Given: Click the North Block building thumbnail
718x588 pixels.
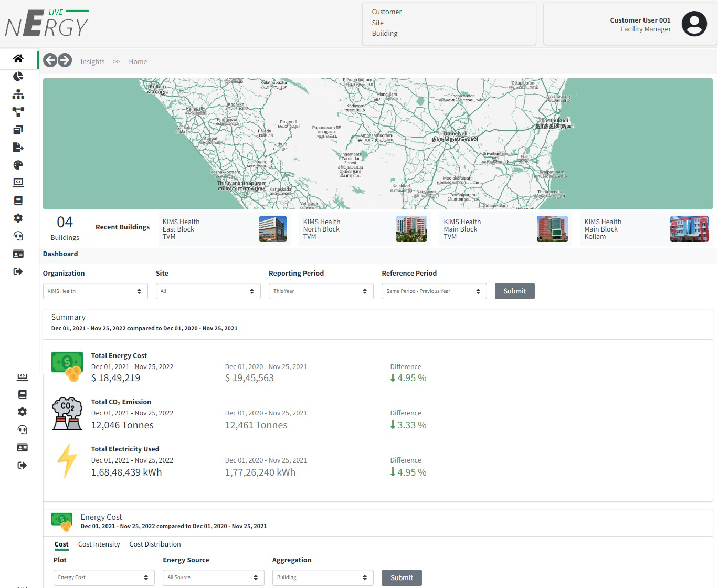Looking at the screenshot, I should tap(411, 229).
